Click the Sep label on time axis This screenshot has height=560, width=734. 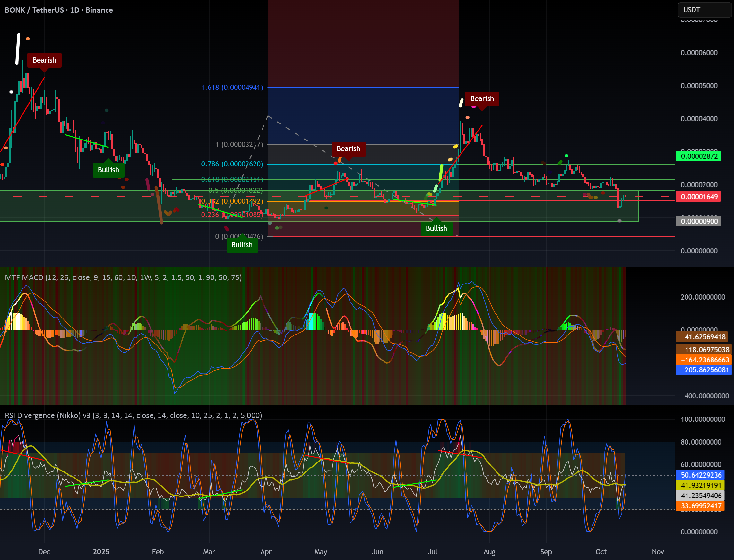pyautogui.click(x=546, y=552)
